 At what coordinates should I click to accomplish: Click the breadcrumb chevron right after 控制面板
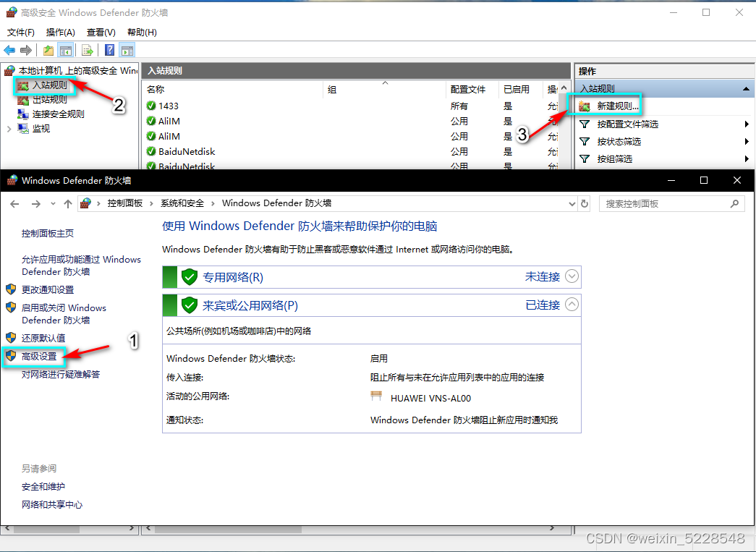tap(151, 203)
